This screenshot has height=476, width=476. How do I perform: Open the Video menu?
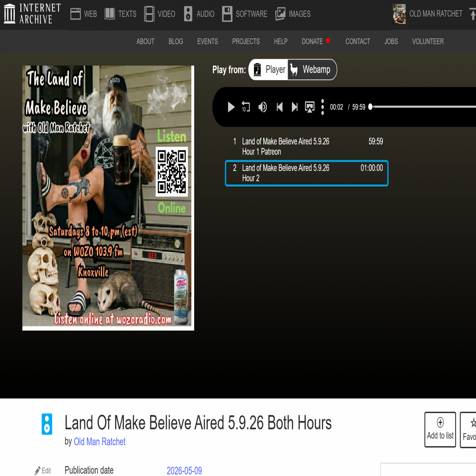point(166,14)
